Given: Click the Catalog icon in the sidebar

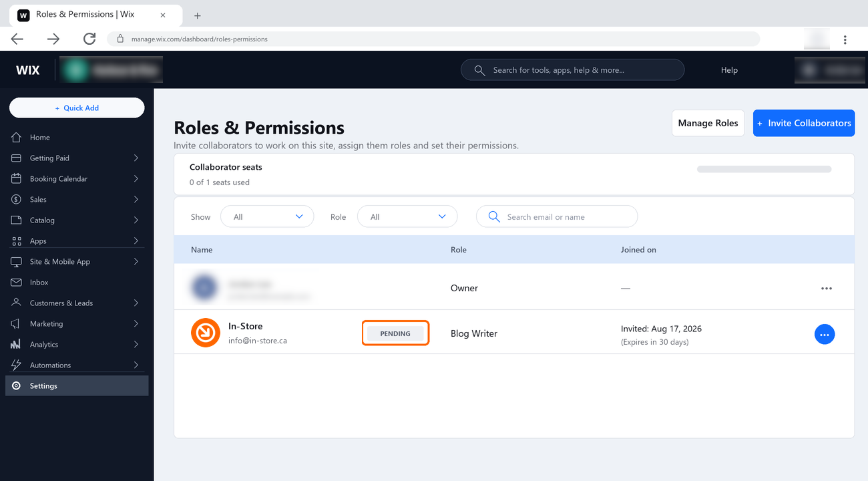Looking at the screenshot, I should tap(17, 220).
